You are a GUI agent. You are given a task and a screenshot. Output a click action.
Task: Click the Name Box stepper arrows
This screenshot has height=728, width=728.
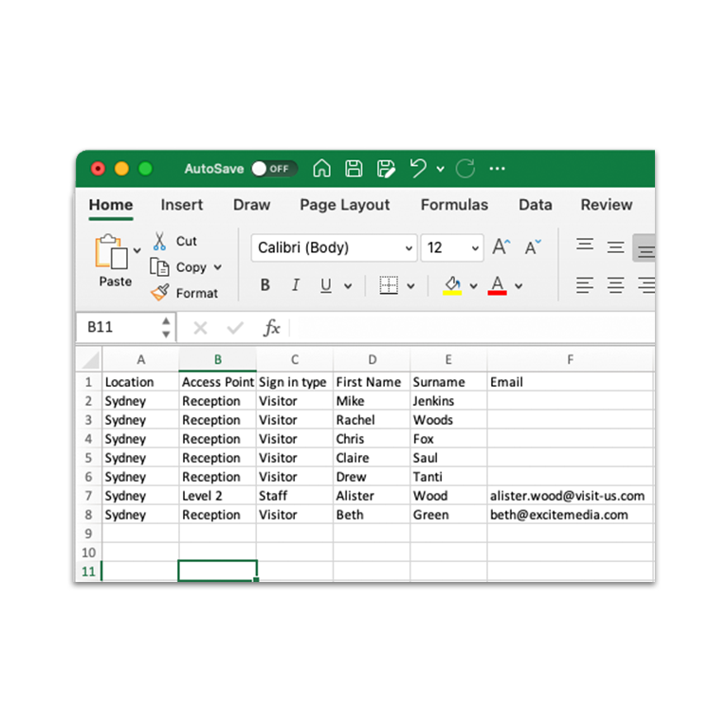click(x=166, y=328)
